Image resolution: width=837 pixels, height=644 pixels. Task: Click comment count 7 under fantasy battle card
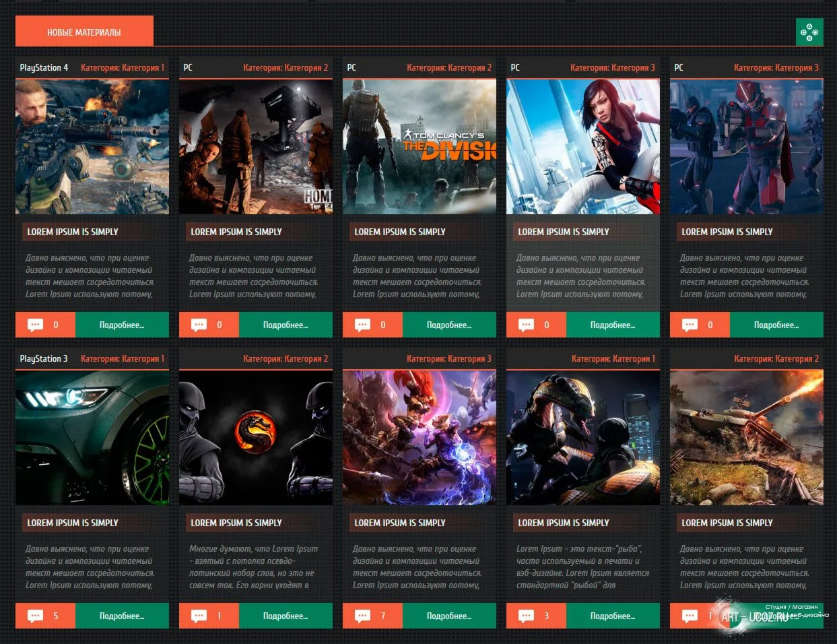click(382, 616)
